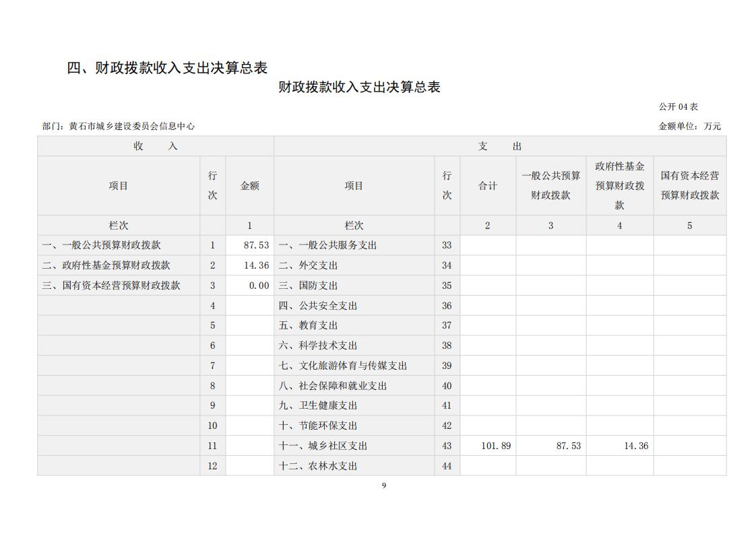This screenshot has height=534, width=756.
Task: Select the 101.89 total cell
Action: click(496, 446)
